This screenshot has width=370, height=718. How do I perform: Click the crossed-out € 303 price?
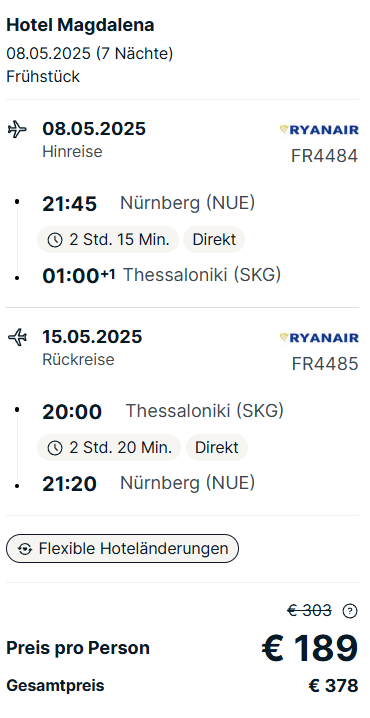pos(310,610)
